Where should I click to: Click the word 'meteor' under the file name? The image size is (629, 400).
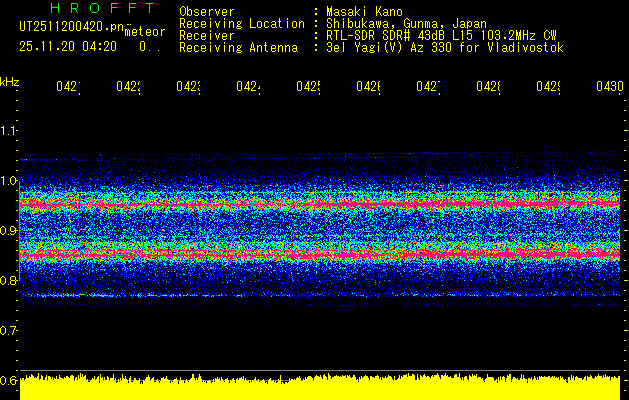(145, 32)
